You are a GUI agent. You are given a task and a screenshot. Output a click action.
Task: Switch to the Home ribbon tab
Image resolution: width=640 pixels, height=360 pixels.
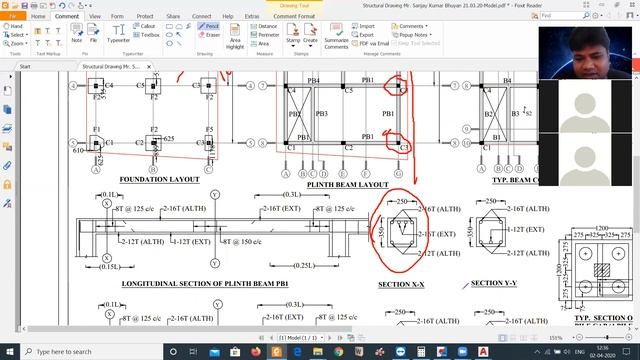click(38, 16)
